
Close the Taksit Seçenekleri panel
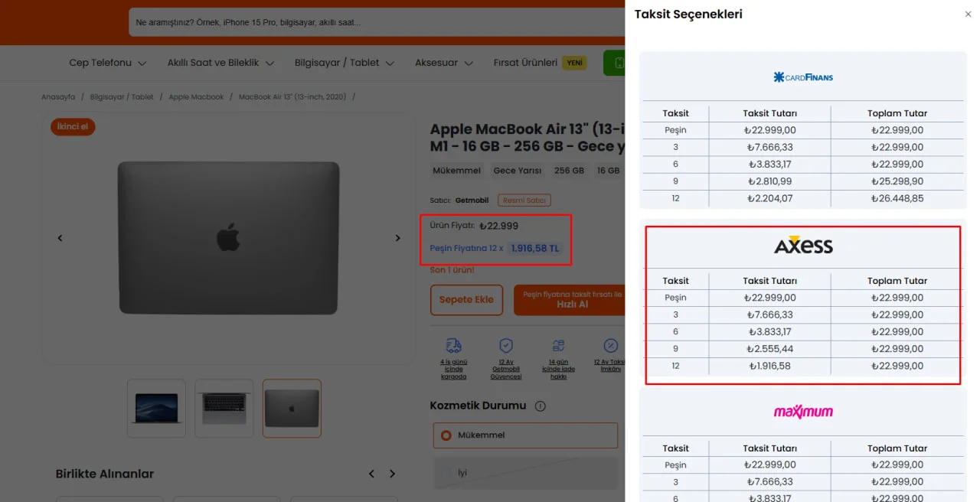pos(968,15)
